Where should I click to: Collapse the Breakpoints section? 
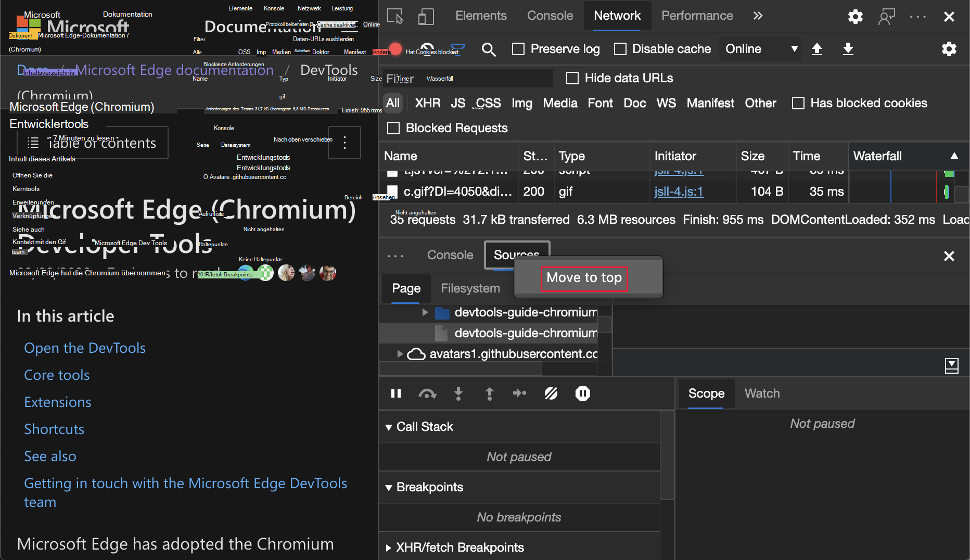pyautogui.click(x=389, y=488)
